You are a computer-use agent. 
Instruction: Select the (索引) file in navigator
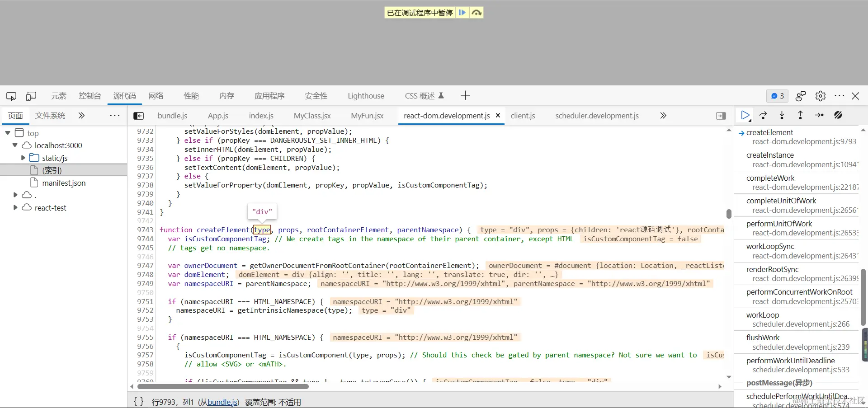(x=63, y=170)
